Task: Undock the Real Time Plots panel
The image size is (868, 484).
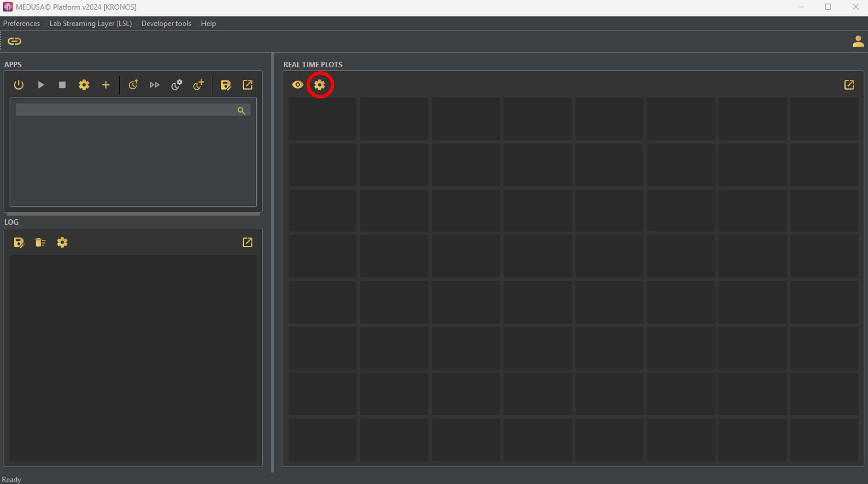Action: [849, 85]
